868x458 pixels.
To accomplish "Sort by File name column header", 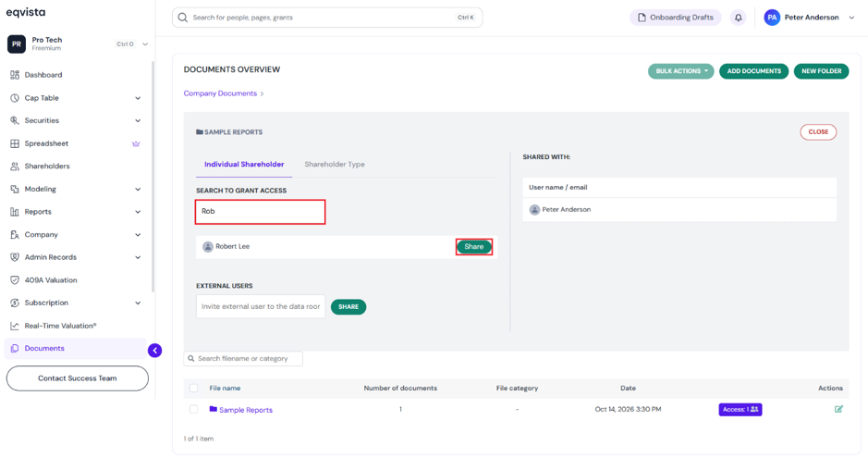I will point(225,389).
